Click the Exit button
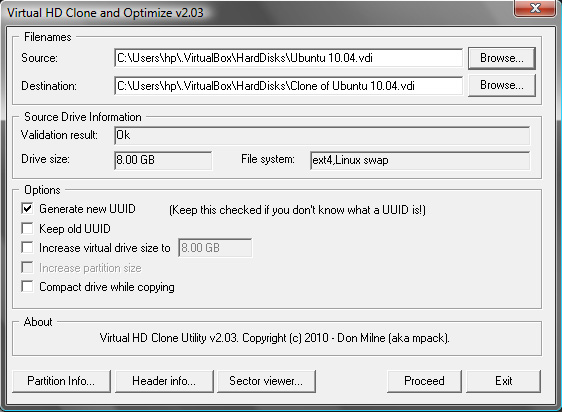Image resolution: width=562 pixels, height=412 pixels. [504, 381]
